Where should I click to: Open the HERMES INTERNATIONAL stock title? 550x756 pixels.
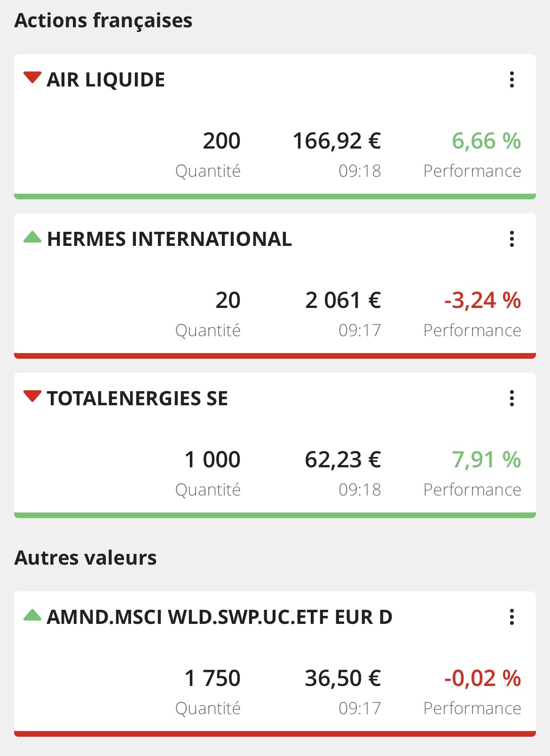169,239
